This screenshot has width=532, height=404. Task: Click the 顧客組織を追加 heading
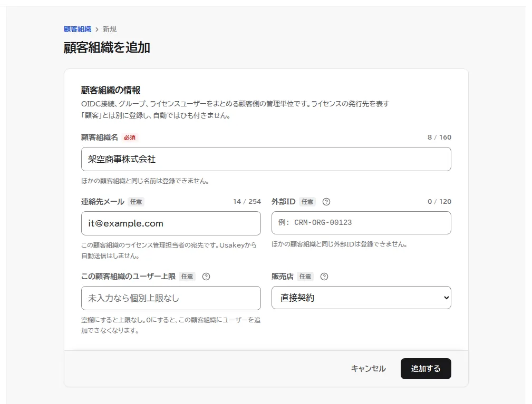point(107,48)
